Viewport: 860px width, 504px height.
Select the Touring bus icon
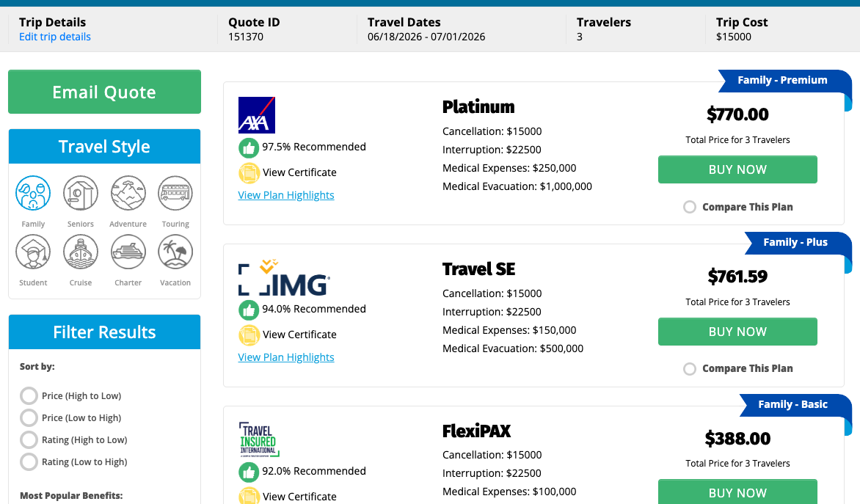point(175,194)
